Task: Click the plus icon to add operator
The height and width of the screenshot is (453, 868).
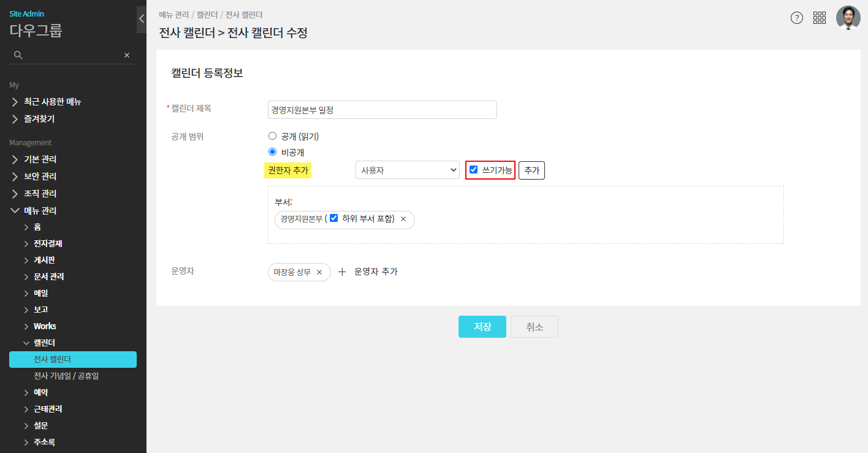Action: click(x=342, y=272)
